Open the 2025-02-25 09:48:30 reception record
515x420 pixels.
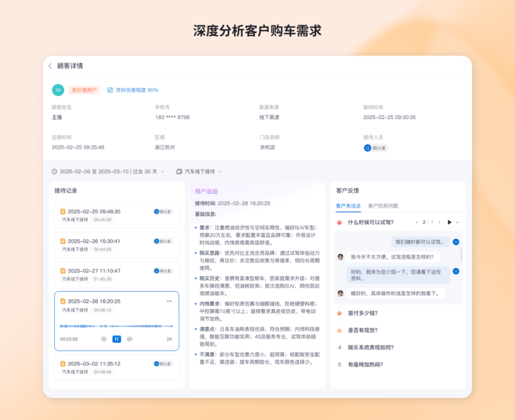[x=117, y=215]
